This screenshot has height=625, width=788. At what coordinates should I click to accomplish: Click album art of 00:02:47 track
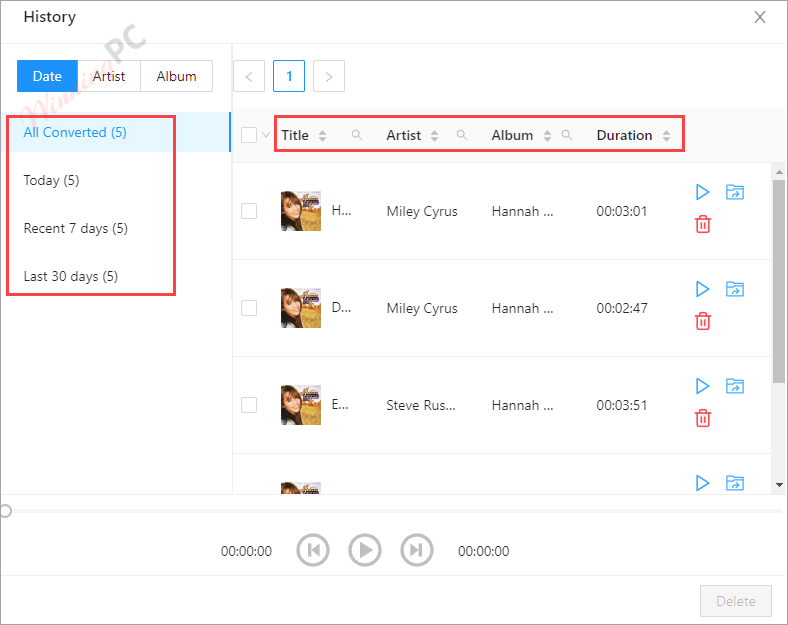tap(301, 308)
